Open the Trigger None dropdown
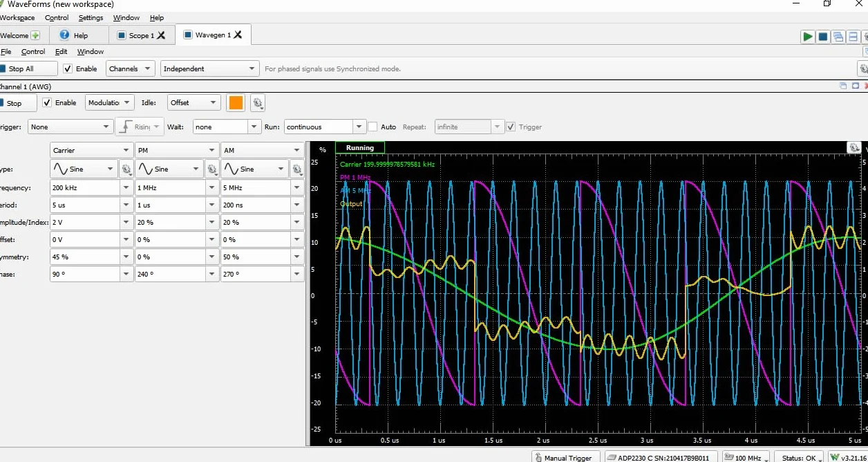Image resolution: width=868 pixels, height=462 pixels. click(70, 127)
